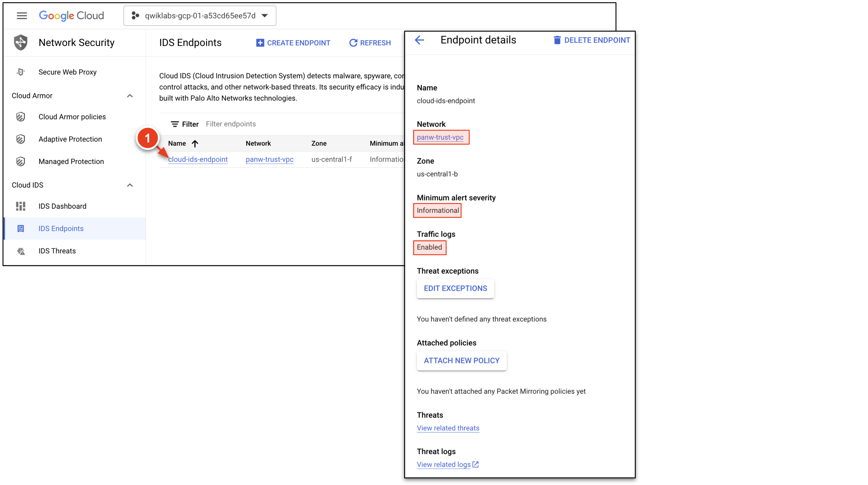This screenshot has height=485, width=868.
Task: Open the cloud-ids-endpoint link in table
Action: pyautogui.click(x=198, y=159)
